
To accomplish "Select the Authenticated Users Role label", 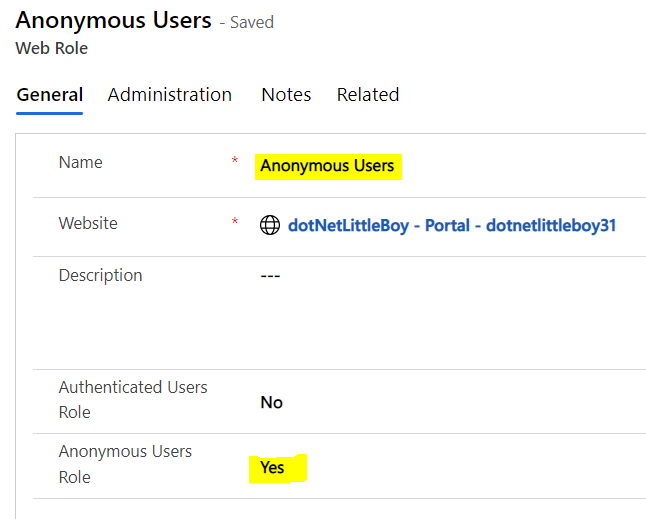I will [x=133, y=400].
